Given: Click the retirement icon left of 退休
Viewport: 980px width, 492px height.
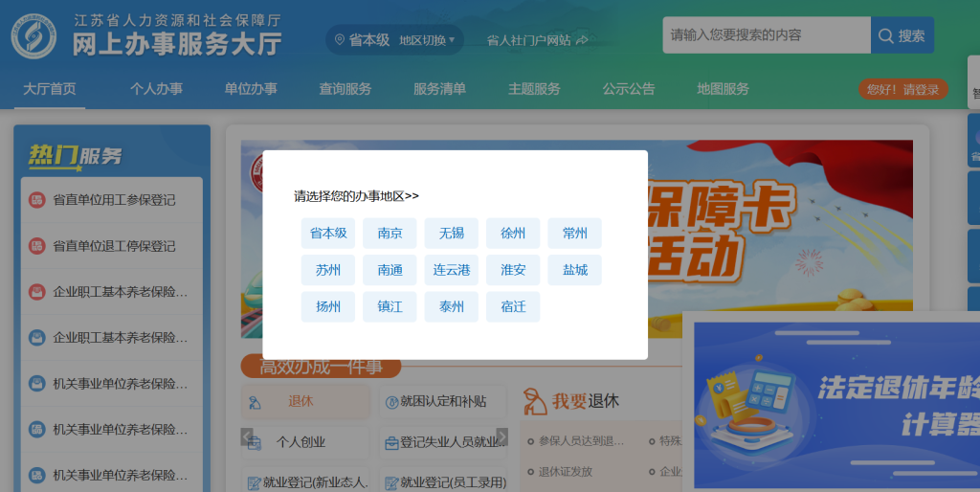Looking at the screenshot, I should 255,403.
